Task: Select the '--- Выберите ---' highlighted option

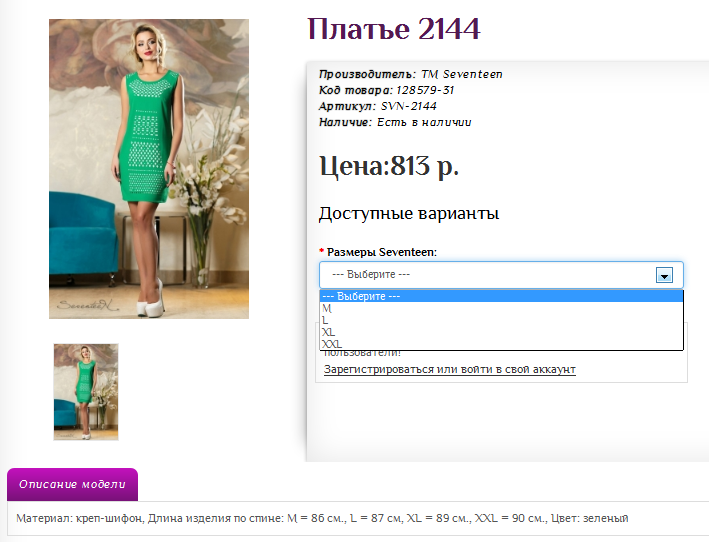Action: tap(501, 296)
